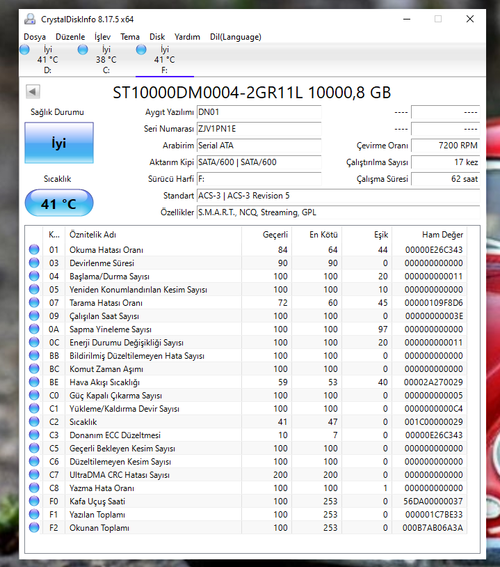Click raw value 00000E26C343 in row 01
The height and width of the screenshot is (567, 500).
point(434,250)
